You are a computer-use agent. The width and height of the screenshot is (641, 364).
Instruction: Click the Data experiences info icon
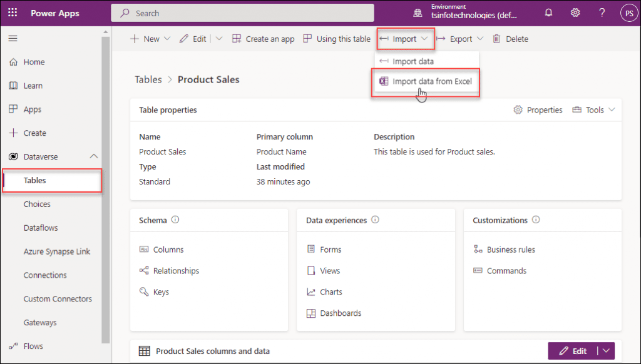(x=375, y=220)
